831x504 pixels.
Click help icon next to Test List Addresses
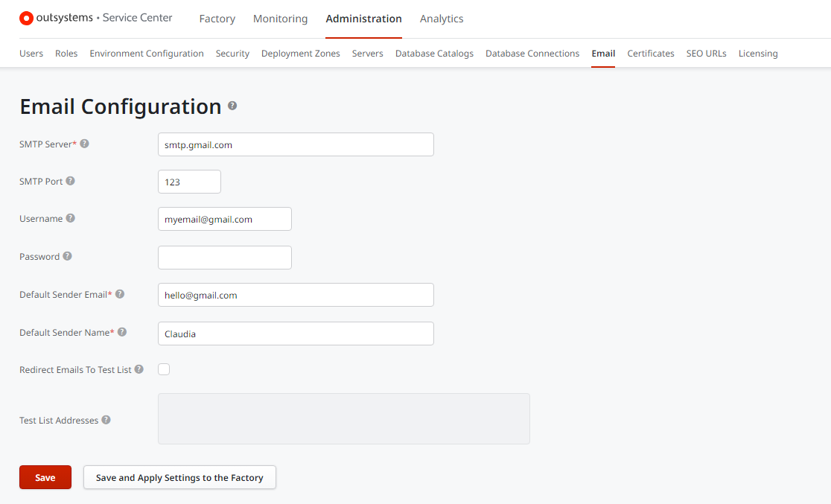pyautogui.click(x=106, y=420)
